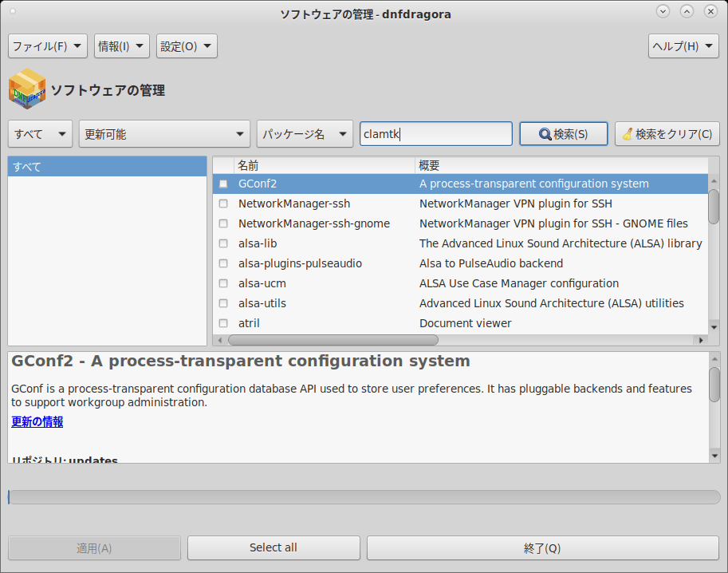The width and height of the screenshot is (728, 573).
Task: Click the 検索をクリア(C) button
Action: coord(667,134)
